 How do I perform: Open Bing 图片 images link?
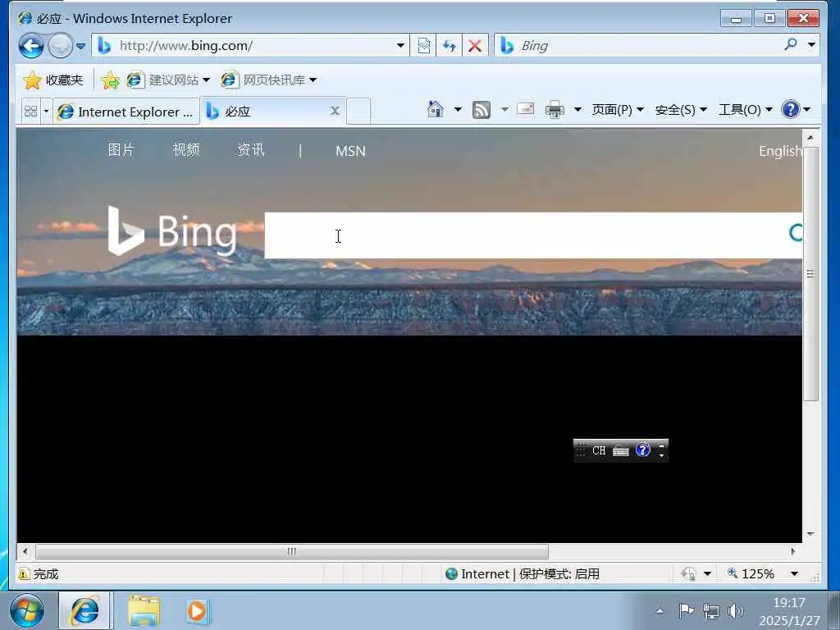(121, 150)
